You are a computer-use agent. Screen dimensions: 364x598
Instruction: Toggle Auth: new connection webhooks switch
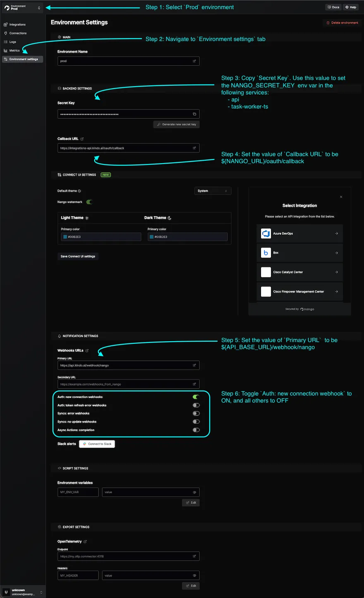tap(196, 397)
